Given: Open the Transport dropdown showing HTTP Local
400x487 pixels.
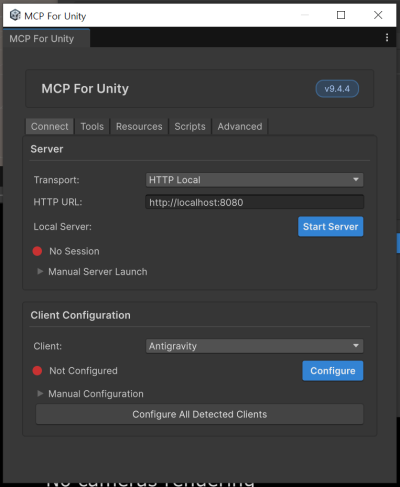Looking at the screenshot, I should pyautogui.click(x=254, y=180).
